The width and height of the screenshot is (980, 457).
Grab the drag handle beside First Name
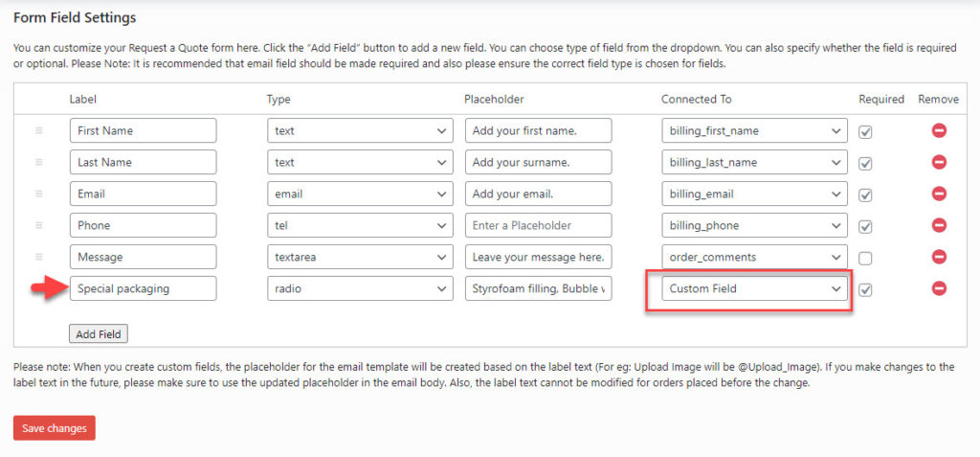pyautogui.click(x=38, y=131)
